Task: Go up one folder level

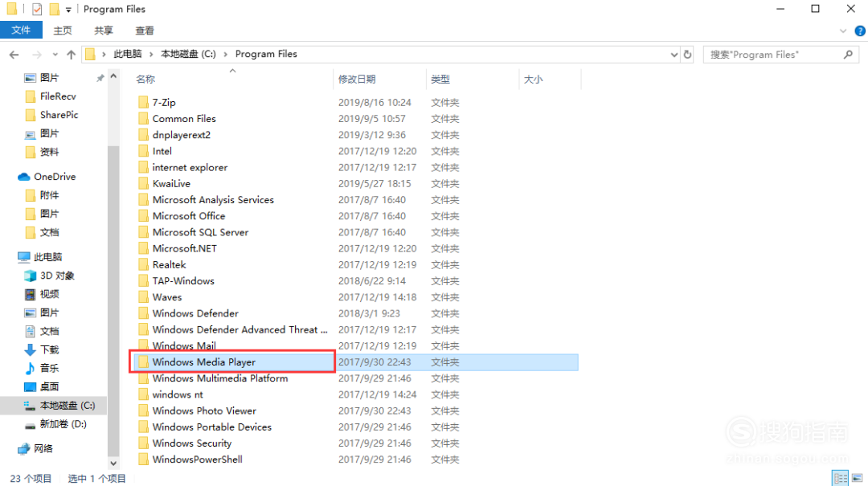Action: click(71, 55)
